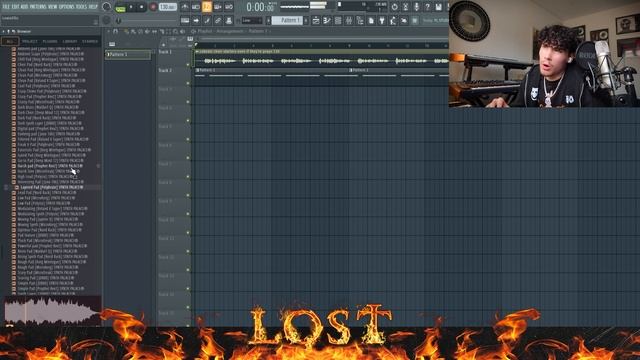640x360 pixels.
Task: Select the playlist Mute tool
Action: (x=147, y=31)
